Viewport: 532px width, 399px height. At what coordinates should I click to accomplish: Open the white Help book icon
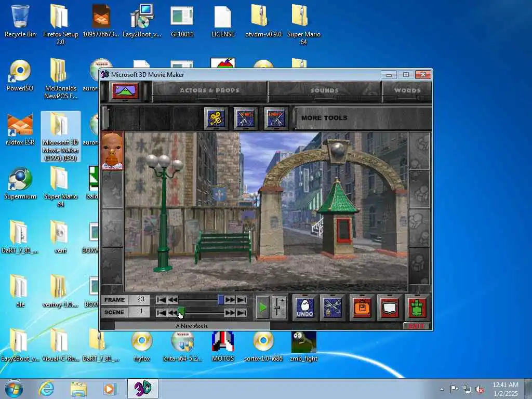pyautogui.click(x=389, y=308)
